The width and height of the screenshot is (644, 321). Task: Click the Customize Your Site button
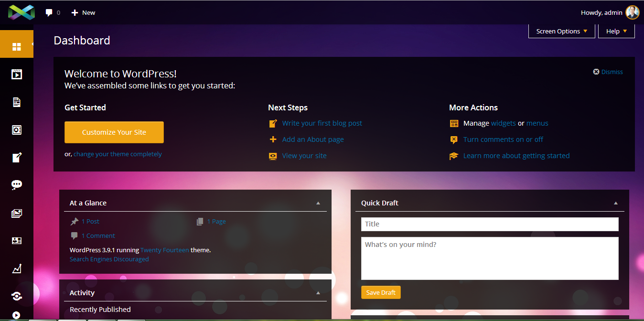pyautogui.click(x=114, y=132)
